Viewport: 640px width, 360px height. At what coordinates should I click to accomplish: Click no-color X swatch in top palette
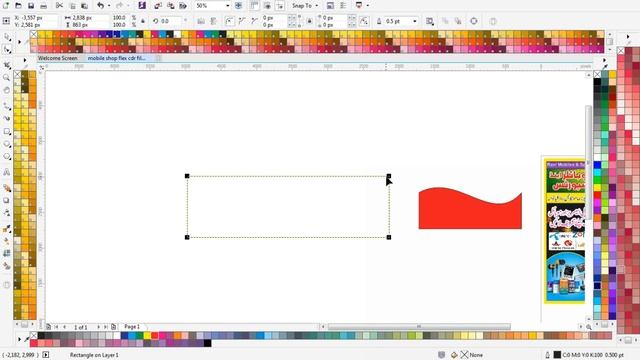(x=34, y=35)
